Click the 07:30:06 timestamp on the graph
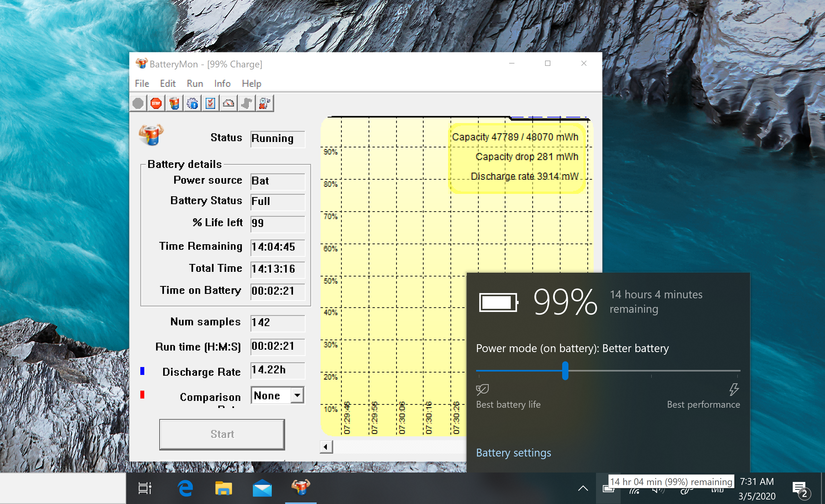Screen dimensions: 825x504 pos(402,418)
